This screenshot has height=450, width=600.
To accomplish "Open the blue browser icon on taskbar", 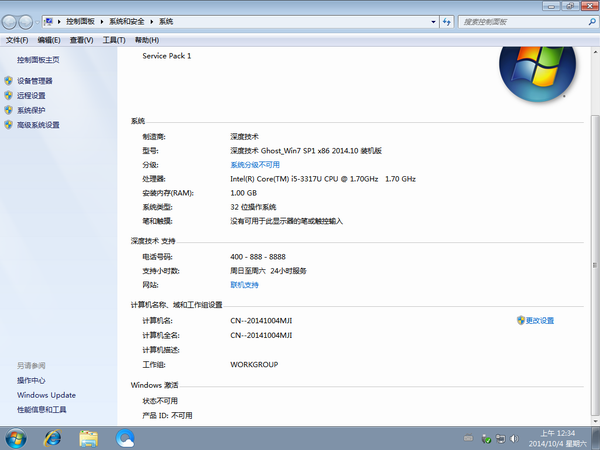I will [x=125, y=439].
